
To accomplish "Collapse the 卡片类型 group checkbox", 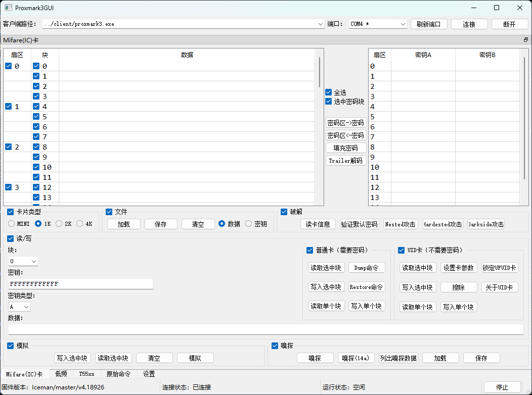I will [x=11, y=212].
